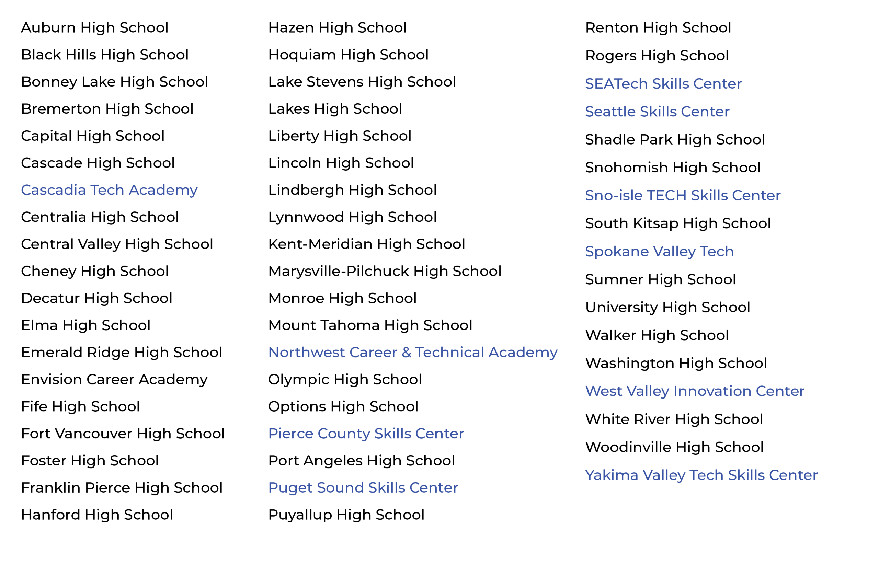Follow the West Valley Innovation Center link
The width and height of the screenshot is (879, 588).
click(x=695, y=391)
